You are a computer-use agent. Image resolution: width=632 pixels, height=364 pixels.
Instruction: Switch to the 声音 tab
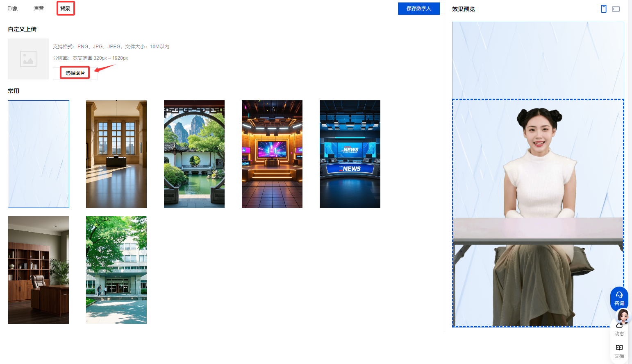click(39, 9)
